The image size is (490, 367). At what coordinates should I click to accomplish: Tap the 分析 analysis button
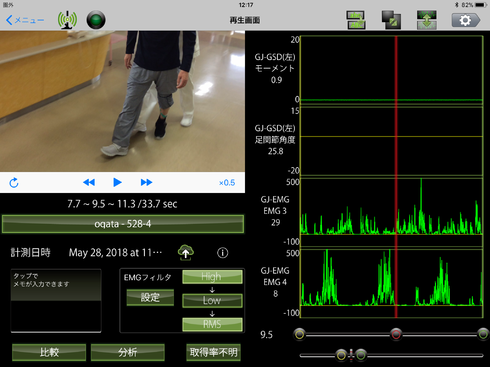click(128, 352)
